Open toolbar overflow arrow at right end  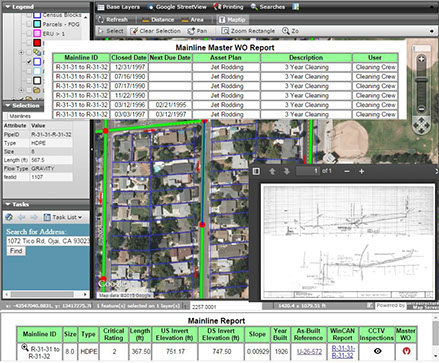pyautogui.click(x=432, y=31)
